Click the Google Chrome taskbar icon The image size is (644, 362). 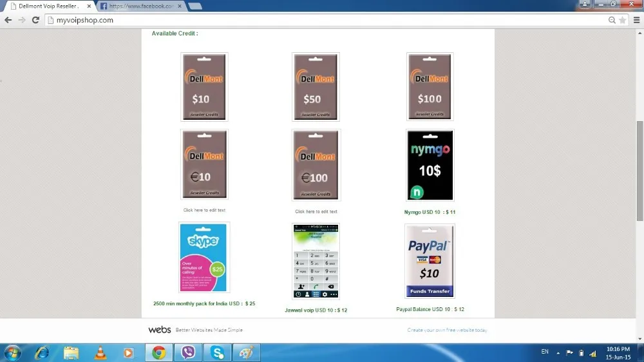[158, 352]
